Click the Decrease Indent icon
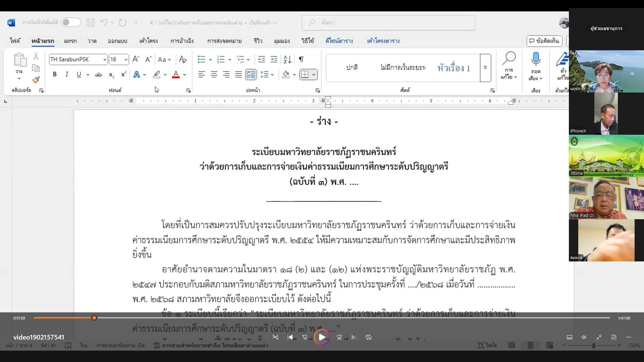This screenshot has height=362, width=644. [x=262, y=59]
